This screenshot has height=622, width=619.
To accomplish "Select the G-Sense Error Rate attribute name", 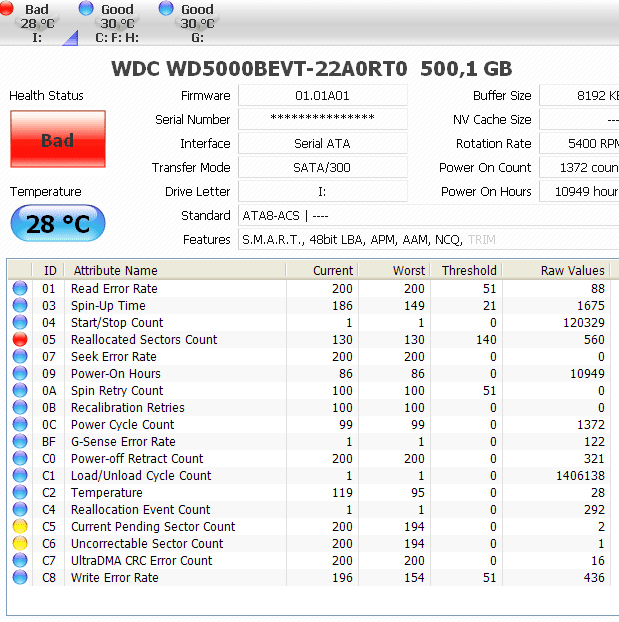I will coord(123,442).
